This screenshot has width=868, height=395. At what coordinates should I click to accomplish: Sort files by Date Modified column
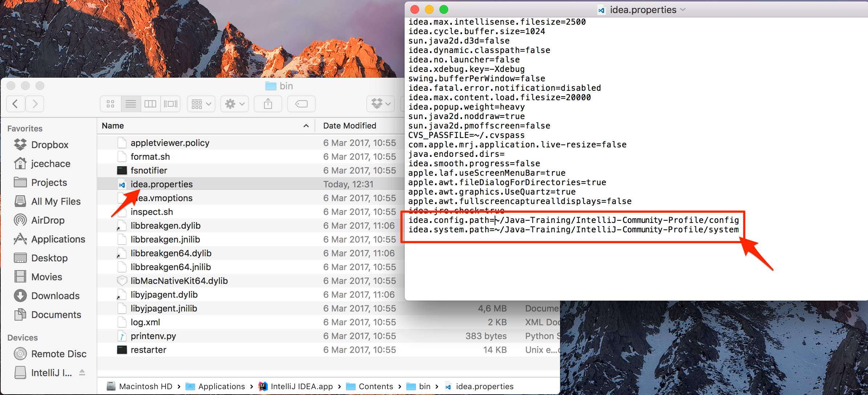click(349, 126)
